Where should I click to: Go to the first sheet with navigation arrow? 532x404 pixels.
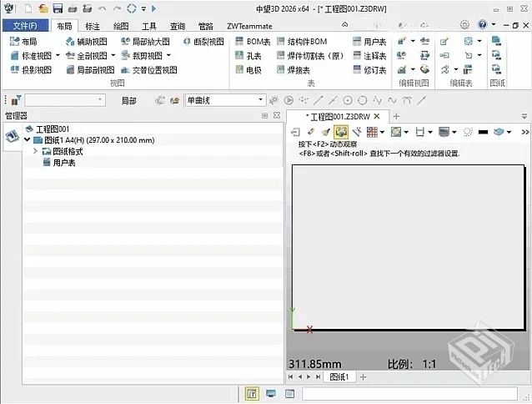[290, 376]
